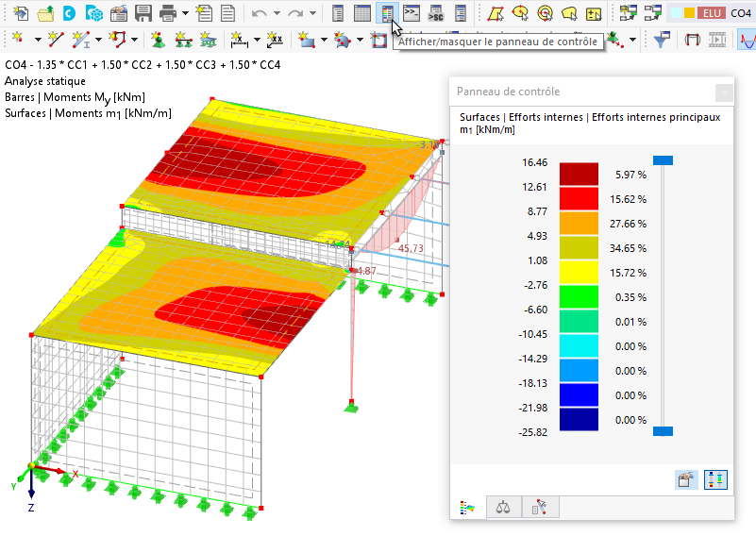Open dimension tool dropdown arrow
This screenshot has width=756, height=536.
tap(257, 40)
